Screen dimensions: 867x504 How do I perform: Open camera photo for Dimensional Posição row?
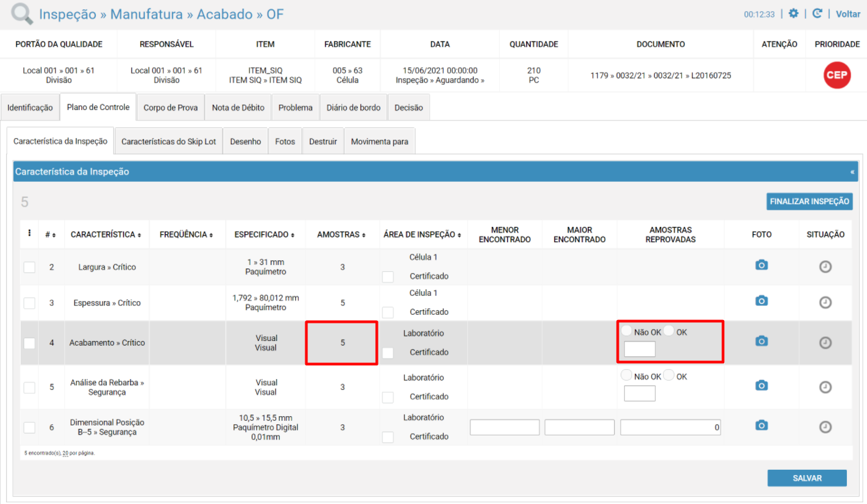point(762,425)
